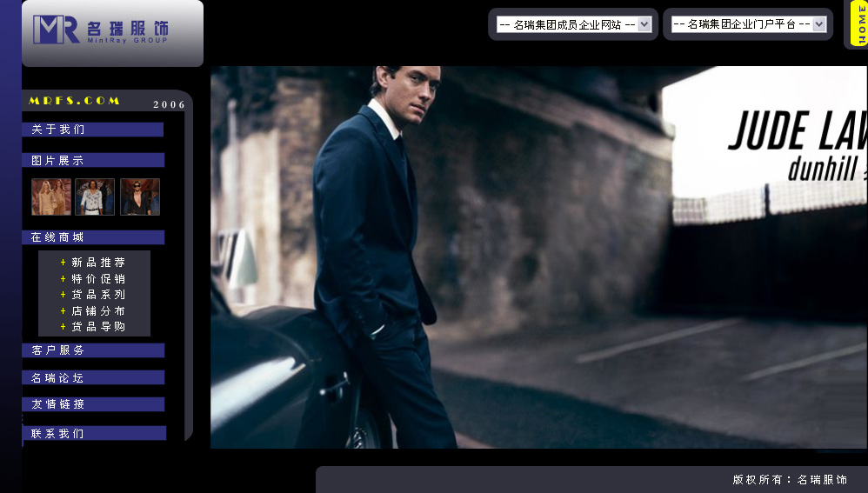View the third thumbnail of man in sunglasses
Image resolution: width=868 pixels, height=493 pixels.
pyautogui.click(x=140, y=197)
